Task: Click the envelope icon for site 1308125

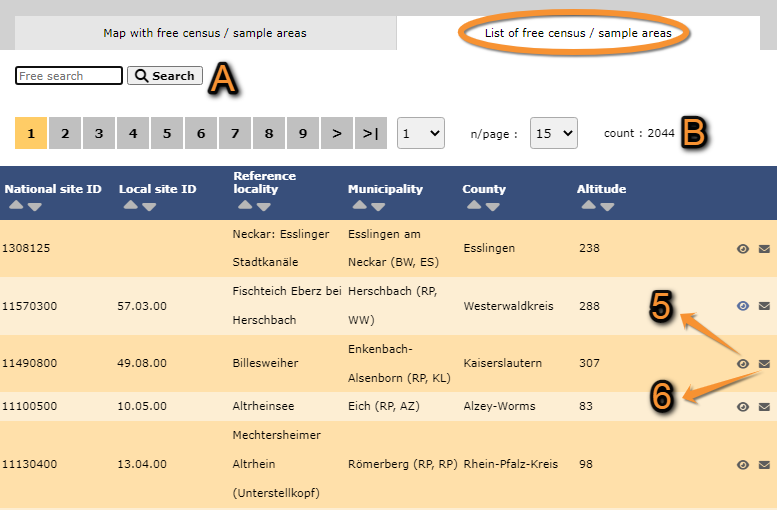Action: coord(764,249)
